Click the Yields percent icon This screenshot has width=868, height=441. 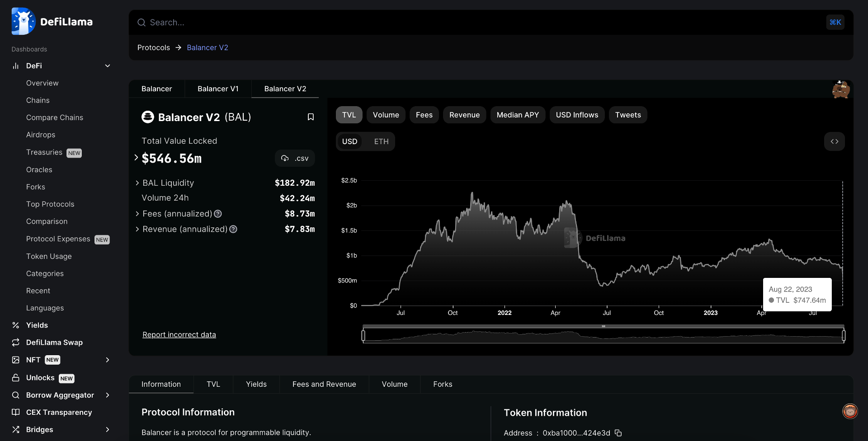[x=16, y=325]
